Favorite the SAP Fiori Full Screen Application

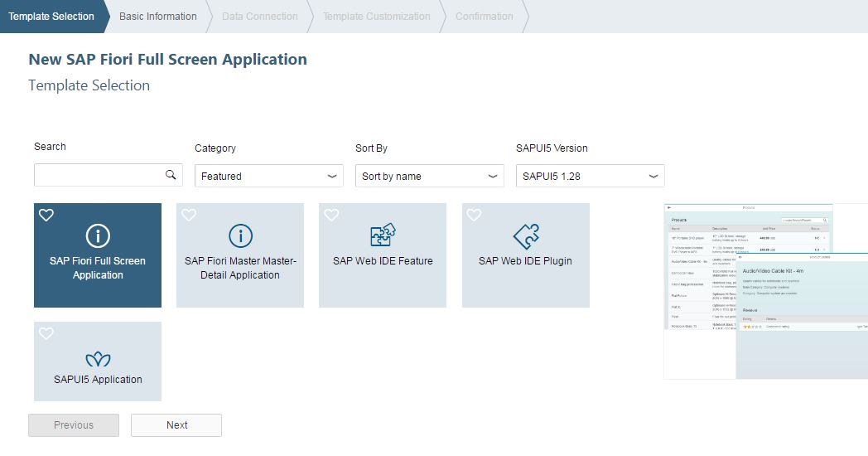[x=46, y=216]
